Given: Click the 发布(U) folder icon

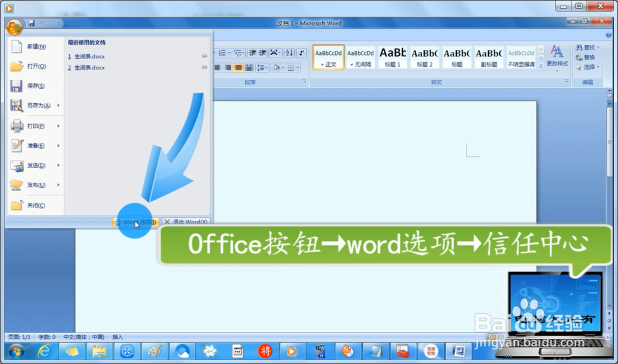Looking at the screenshot, I should coord(17,185).
